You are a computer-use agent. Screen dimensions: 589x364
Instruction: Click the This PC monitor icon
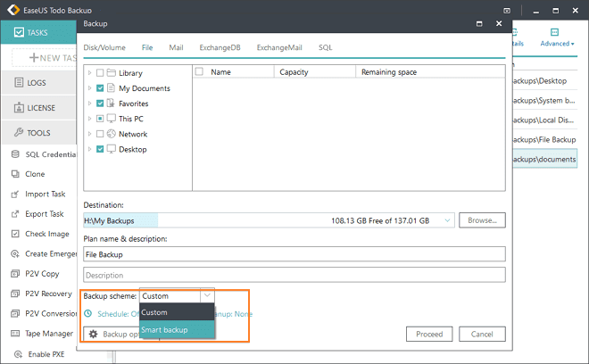point(112,119)
